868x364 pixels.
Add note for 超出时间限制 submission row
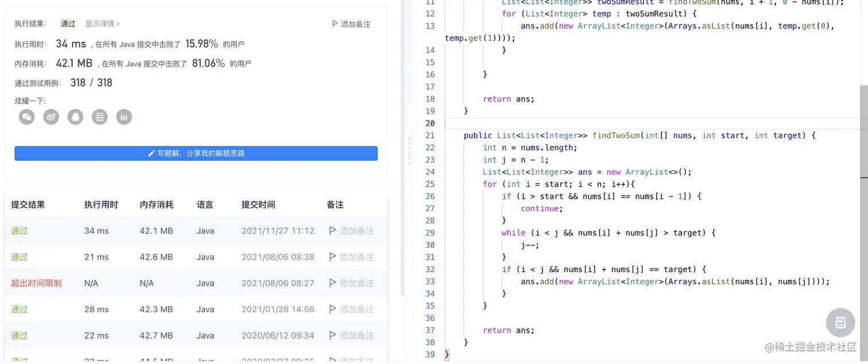click(x=351, y=283)
